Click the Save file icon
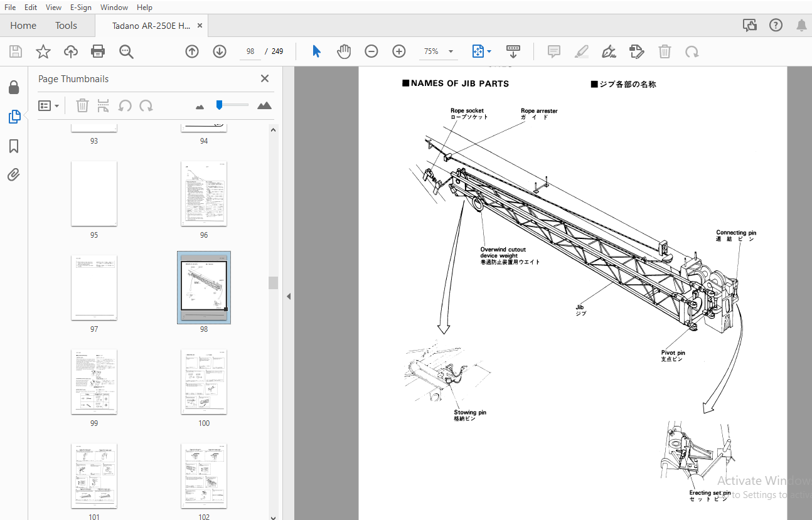 pos(15,51)
